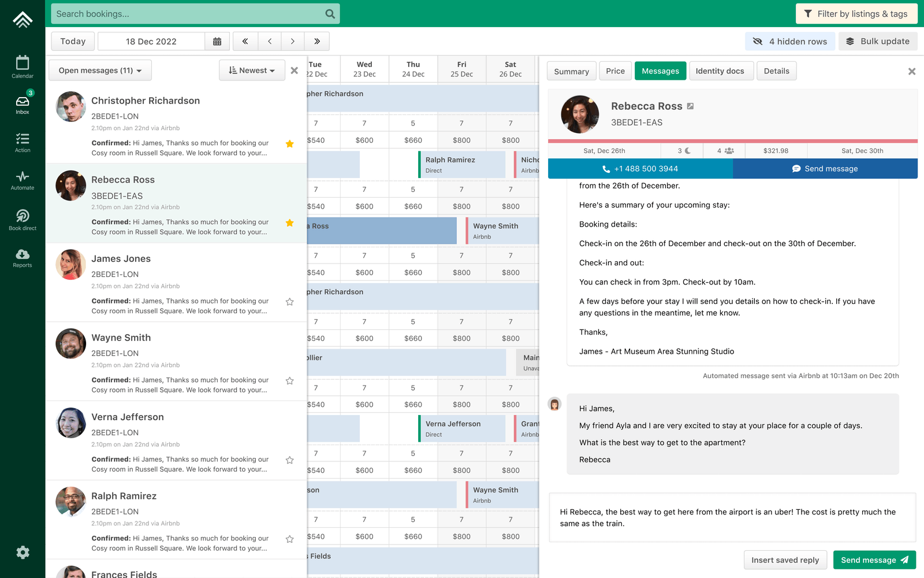The height and width of the screenshot is (578, 924).
Task: Open Filter by listings & tags
Action: pyautogui.click(x=856, y=14)
